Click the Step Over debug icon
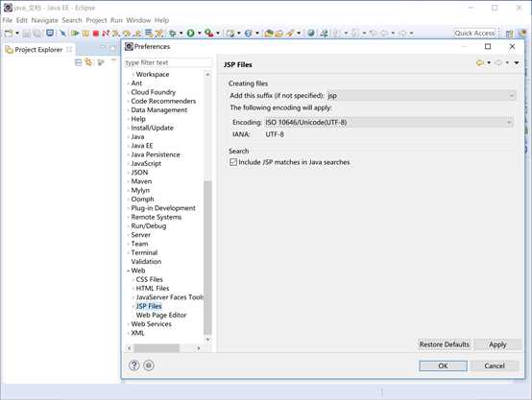The image size is (532, 400). [127, 34]
